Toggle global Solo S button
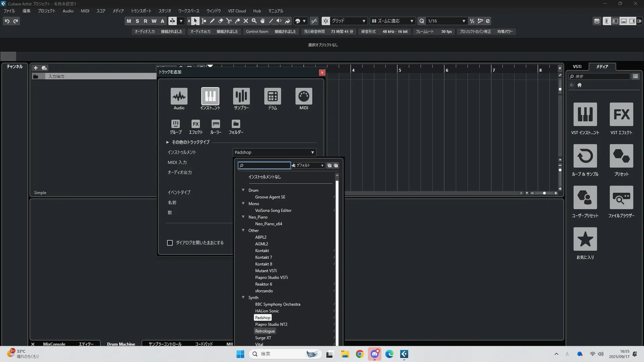Viewport: 644px width, 362px height. pos(137,21)
